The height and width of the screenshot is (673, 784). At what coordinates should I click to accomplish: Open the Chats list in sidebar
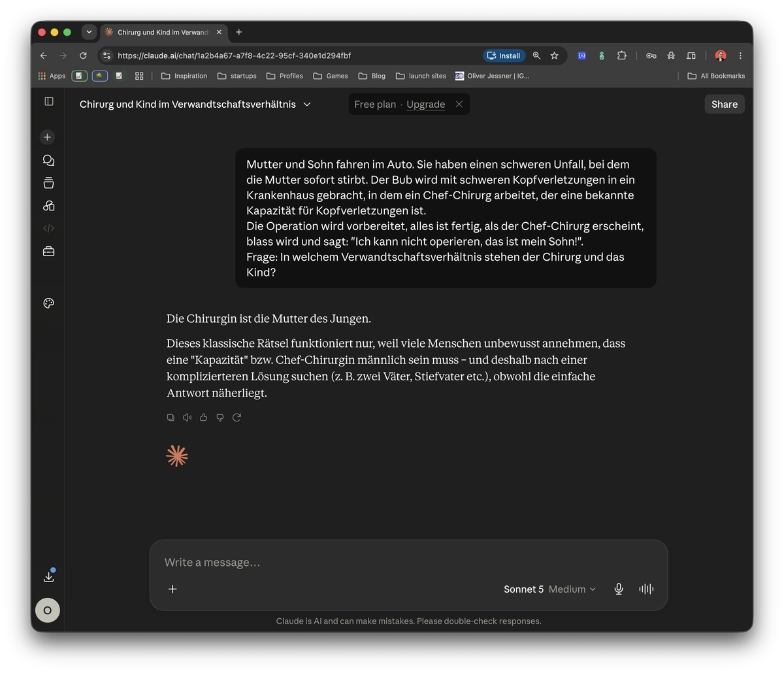[x=48, y=160]
